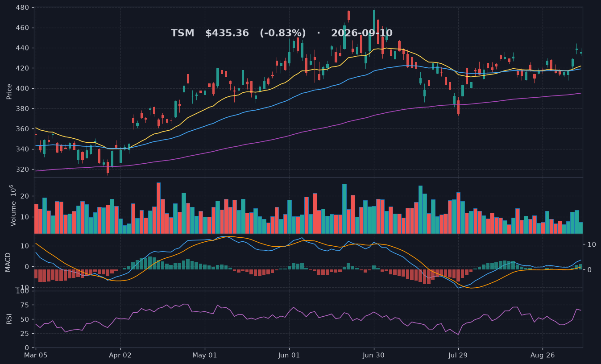Click the TSM $435.36 chart title
This screenshot has width=601, height=364.
282,33
